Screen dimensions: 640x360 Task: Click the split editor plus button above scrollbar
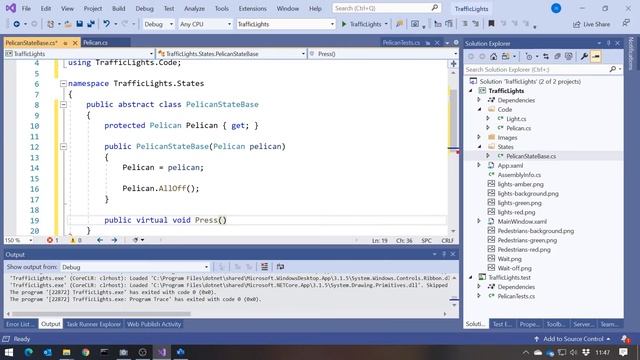(x=453, y=64)
